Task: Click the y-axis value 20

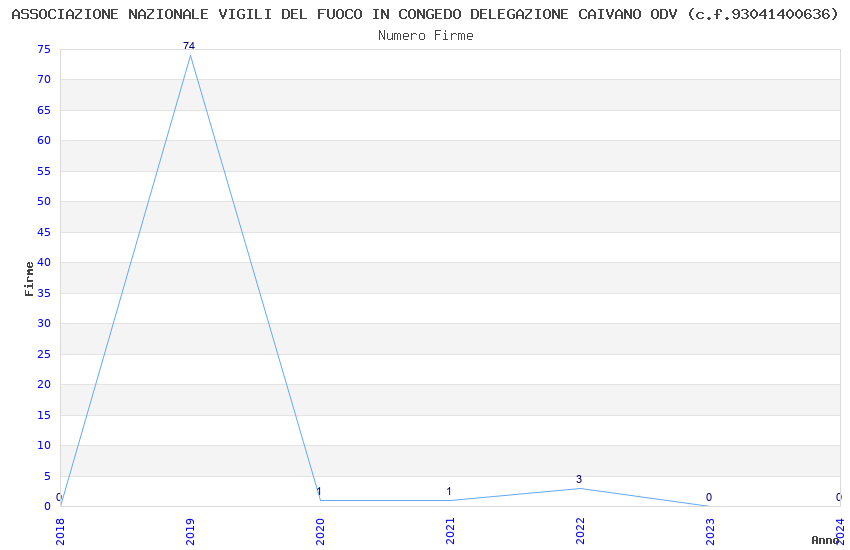Action: tap(44, 384)
